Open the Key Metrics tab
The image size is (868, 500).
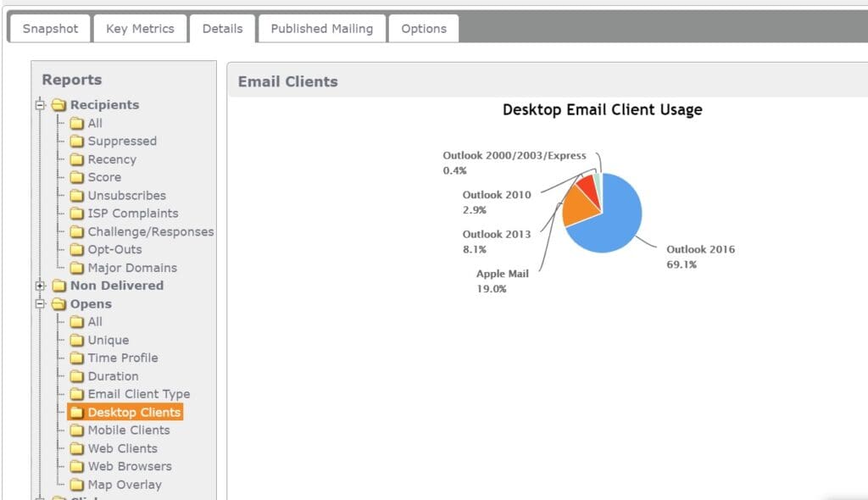pos(140,29)
